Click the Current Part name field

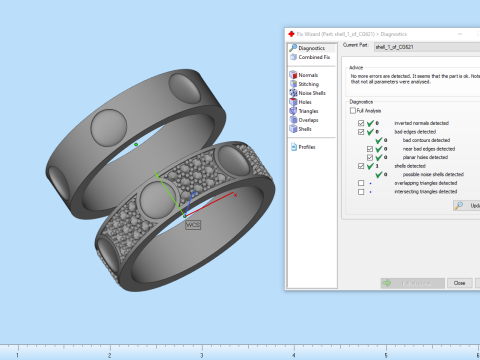(x=427, y=47)
